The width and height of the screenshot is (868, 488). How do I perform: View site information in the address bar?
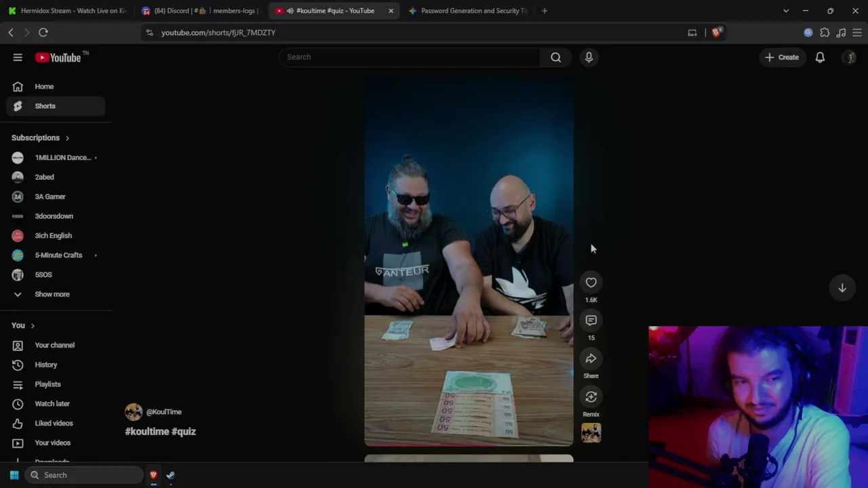click(x=150, y=33)
